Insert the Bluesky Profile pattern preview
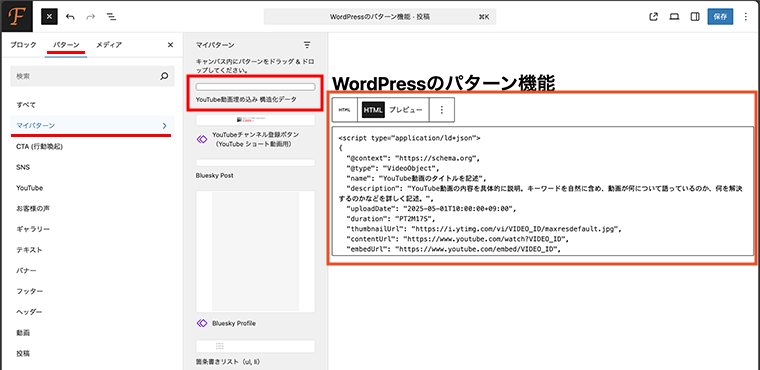This screenshot has height=370, width=760. pos(255,251)
